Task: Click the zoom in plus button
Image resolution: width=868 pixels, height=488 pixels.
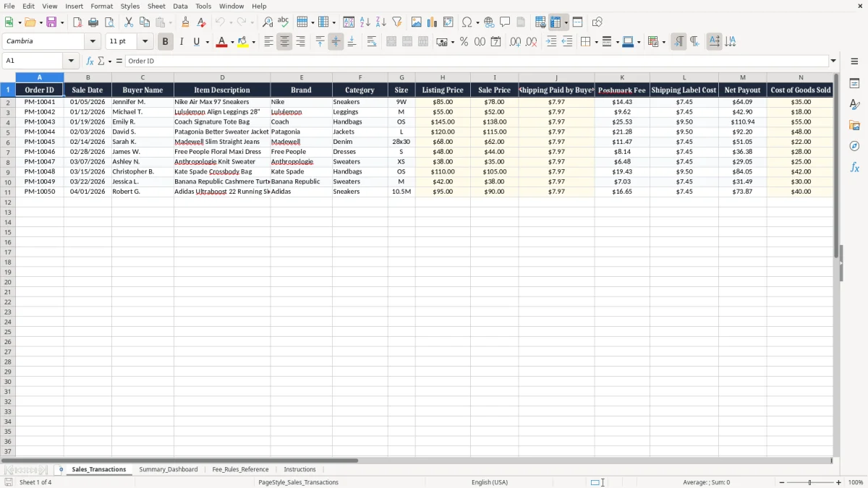Action: click(x=839, y=482)
